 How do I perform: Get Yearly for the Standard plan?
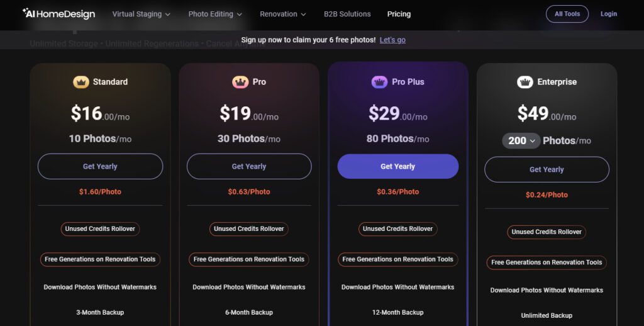coord(100,167)
